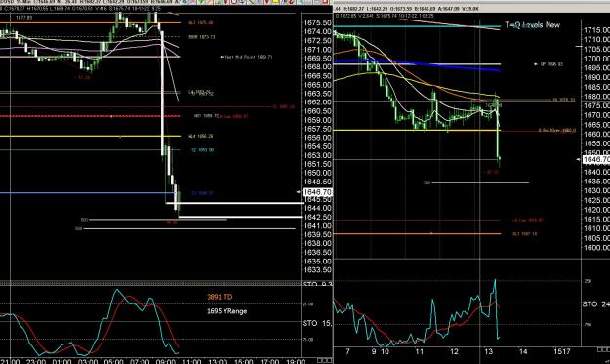Click the 1677.89 high label on left chart
This screenshot has width=610, height=364.
[24, 18]
